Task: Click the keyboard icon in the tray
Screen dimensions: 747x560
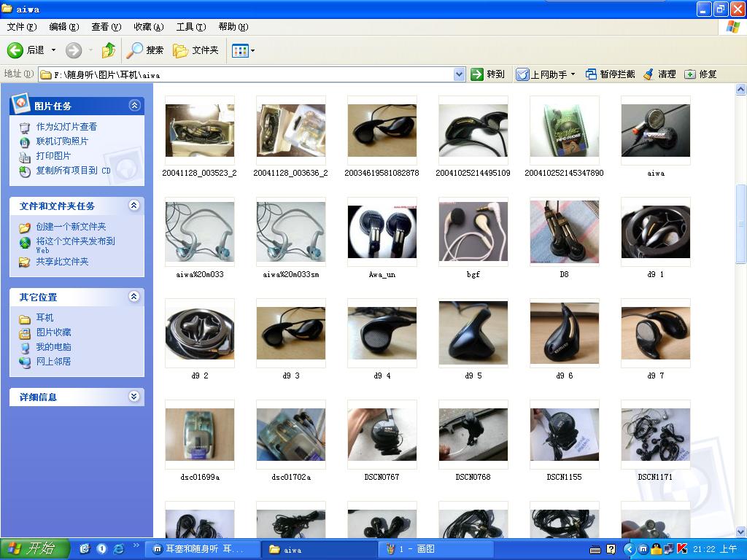Action: pos(595,550)
